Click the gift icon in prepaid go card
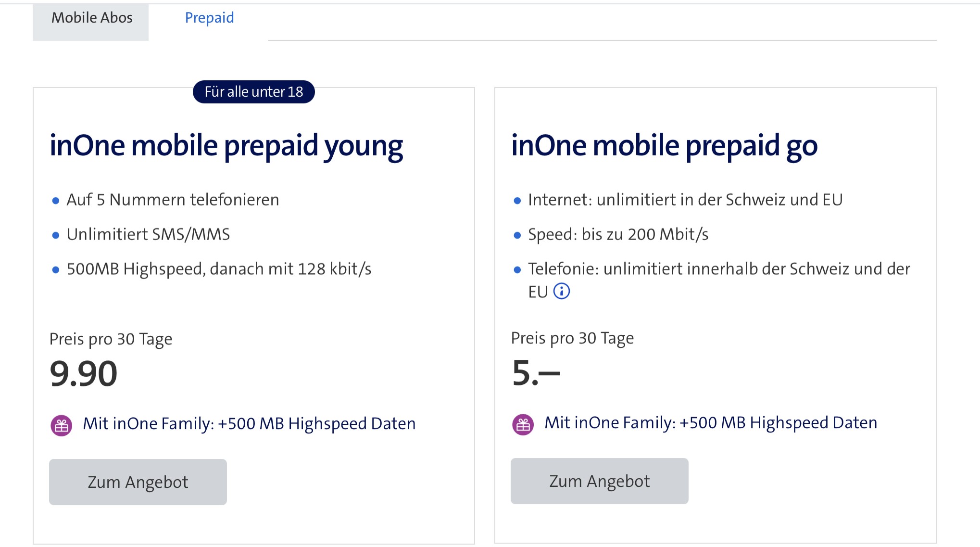Image resolution: width=980 pixels, height=547 pixels. pyautogui.click(x=523, y=425)
